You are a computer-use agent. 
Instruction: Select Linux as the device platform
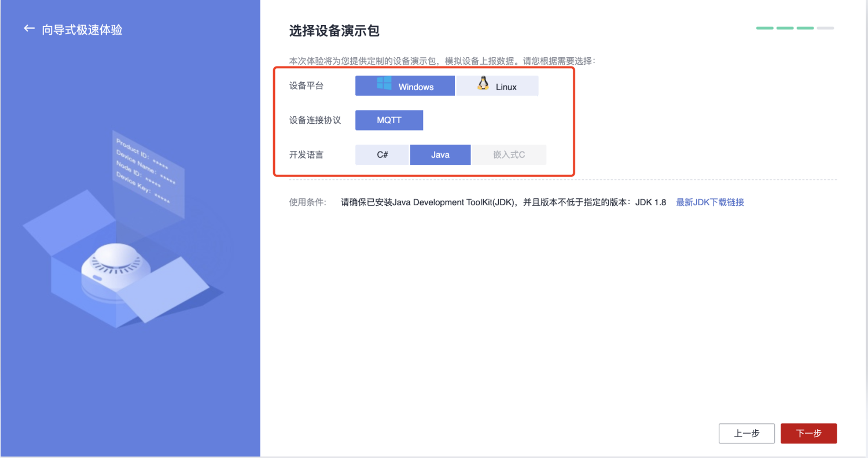[498, 86]
